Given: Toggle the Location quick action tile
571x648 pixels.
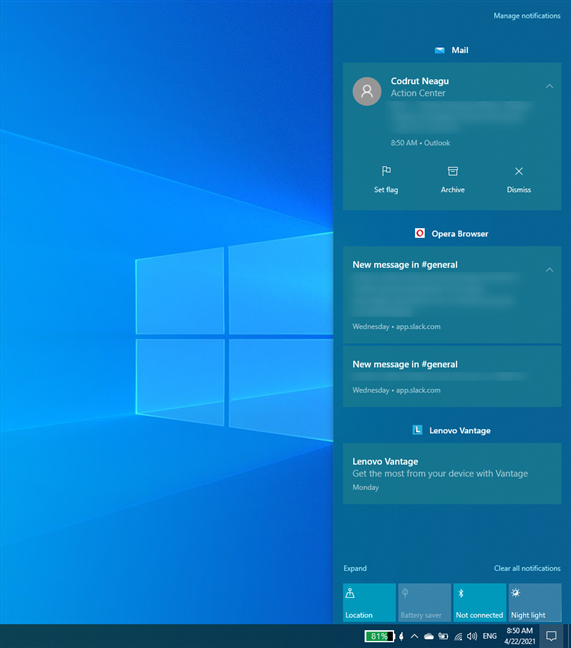Looking at the screenshot, I should pos(369,602).
